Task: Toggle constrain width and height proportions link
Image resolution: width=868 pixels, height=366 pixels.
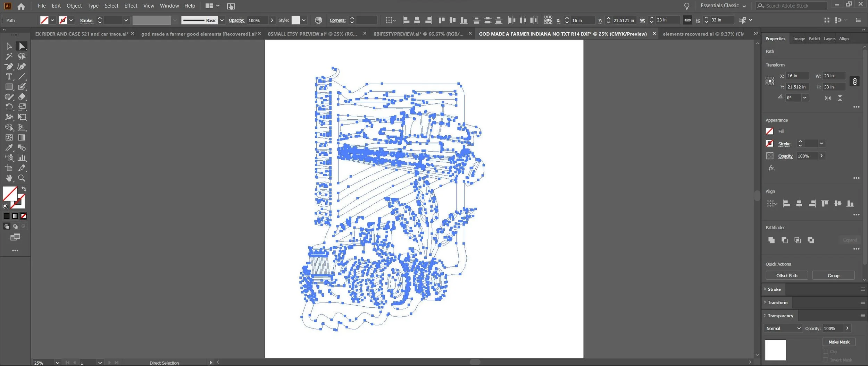Action: coord(855,82)
